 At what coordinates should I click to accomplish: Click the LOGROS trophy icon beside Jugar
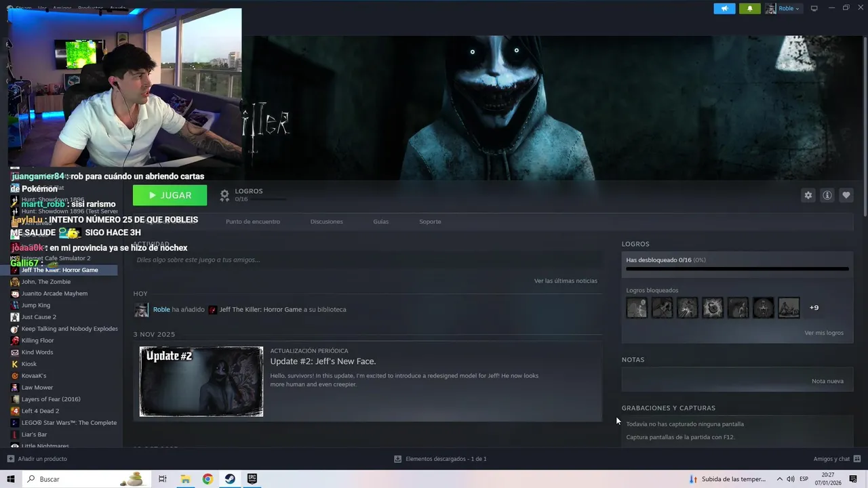point(224,195)
